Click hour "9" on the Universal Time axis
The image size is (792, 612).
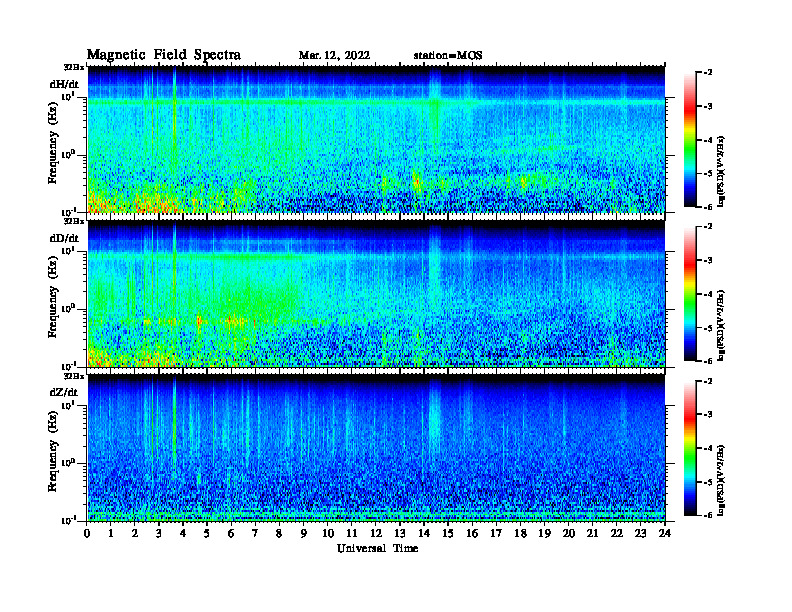304,534
